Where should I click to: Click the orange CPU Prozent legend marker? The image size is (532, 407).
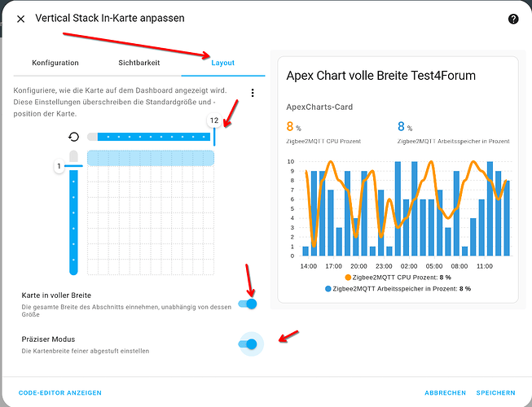pyautogui.click(x=347, y=278)
